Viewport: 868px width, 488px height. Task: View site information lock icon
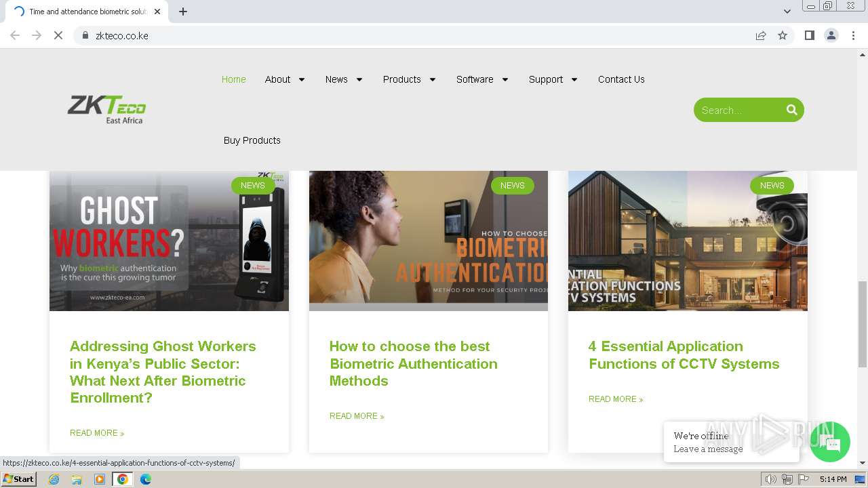coord(85,35)
